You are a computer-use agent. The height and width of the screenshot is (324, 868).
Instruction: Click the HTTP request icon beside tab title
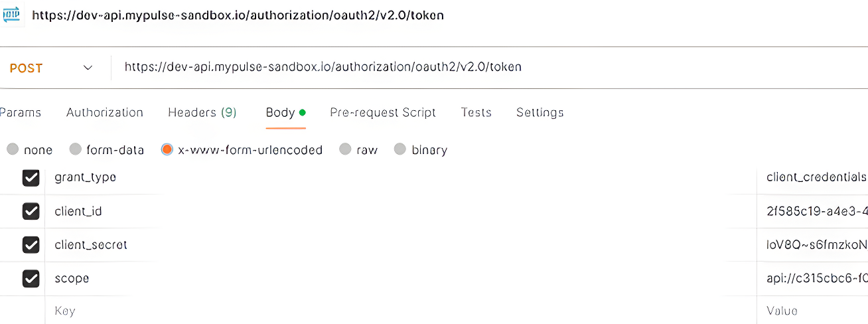tap(11, 15)
